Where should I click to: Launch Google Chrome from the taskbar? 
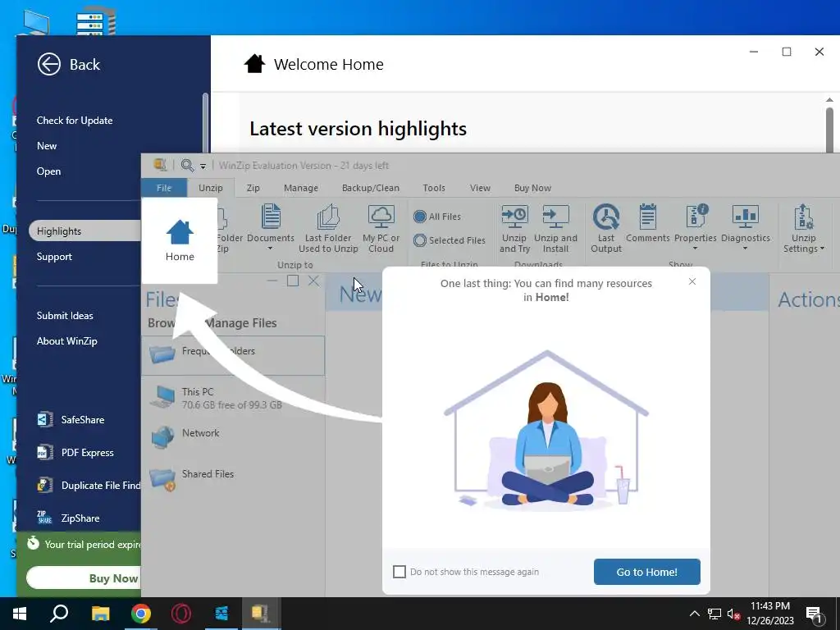(x=141, y=614)
